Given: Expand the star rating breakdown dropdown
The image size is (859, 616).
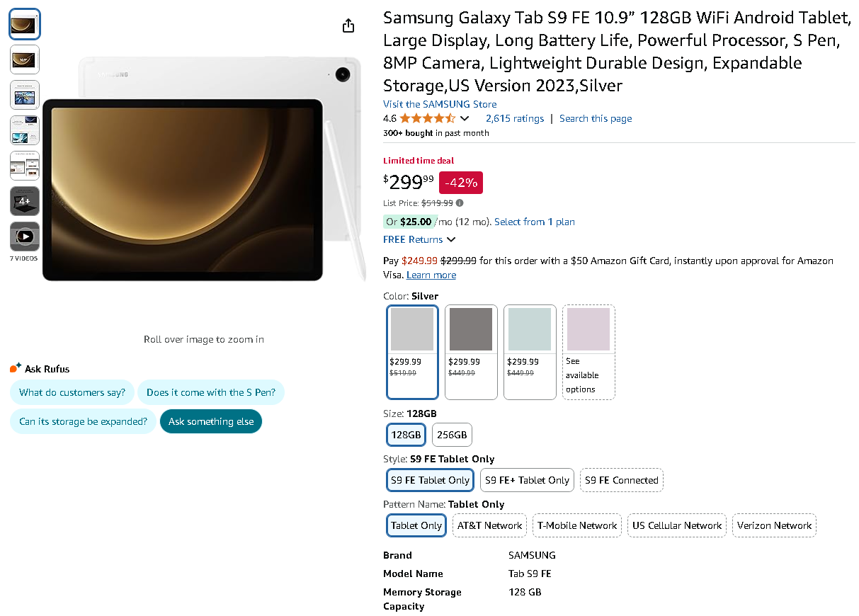Looking at the screenshot, I should 464,118.
